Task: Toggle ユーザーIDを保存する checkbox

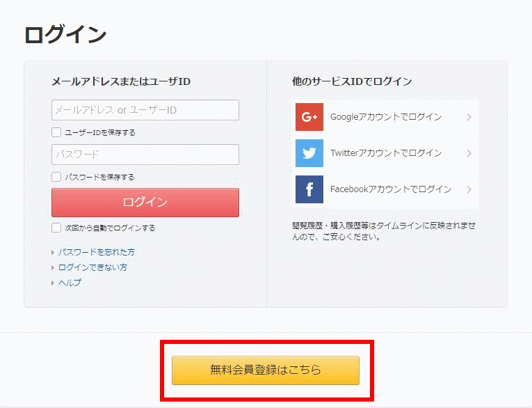Action: pyautogui.click(x=56, y=132)
